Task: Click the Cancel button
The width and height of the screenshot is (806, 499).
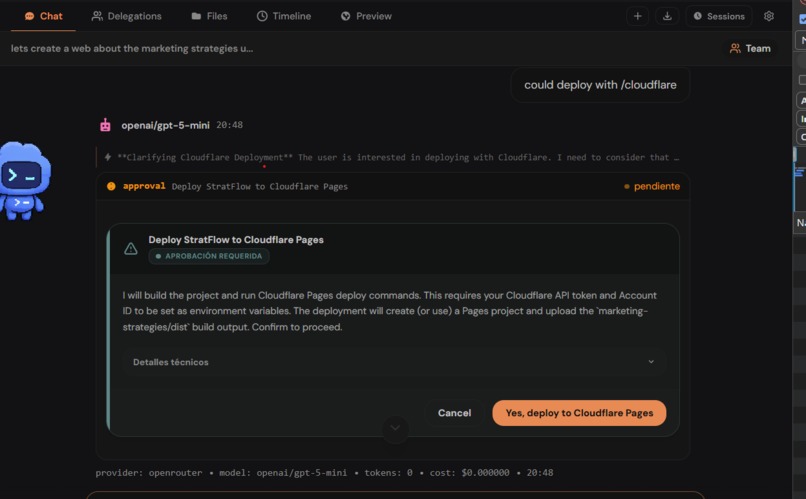Action: pos(454,413)
